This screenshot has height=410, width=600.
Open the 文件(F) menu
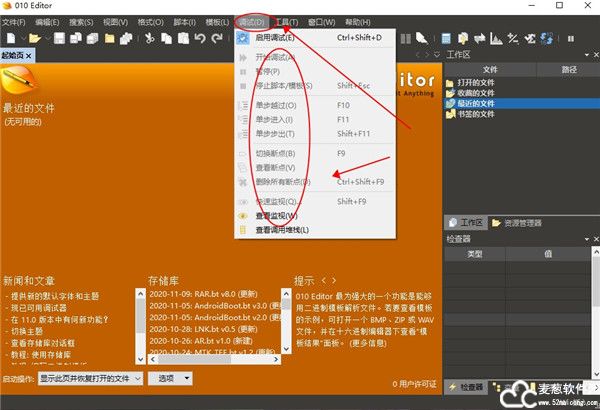point(14,22)
